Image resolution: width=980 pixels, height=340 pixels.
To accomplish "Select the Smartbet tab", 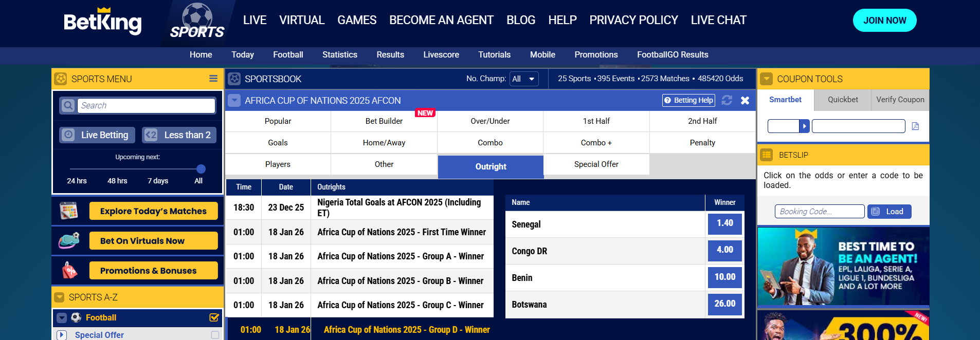I will [x=785, y=100].
